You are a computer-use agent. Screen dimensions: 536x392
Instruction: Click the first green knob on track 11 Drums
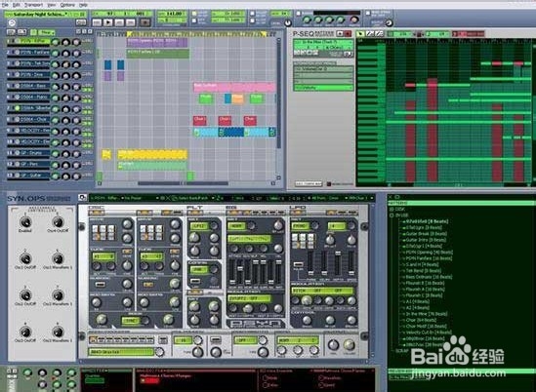55,154
